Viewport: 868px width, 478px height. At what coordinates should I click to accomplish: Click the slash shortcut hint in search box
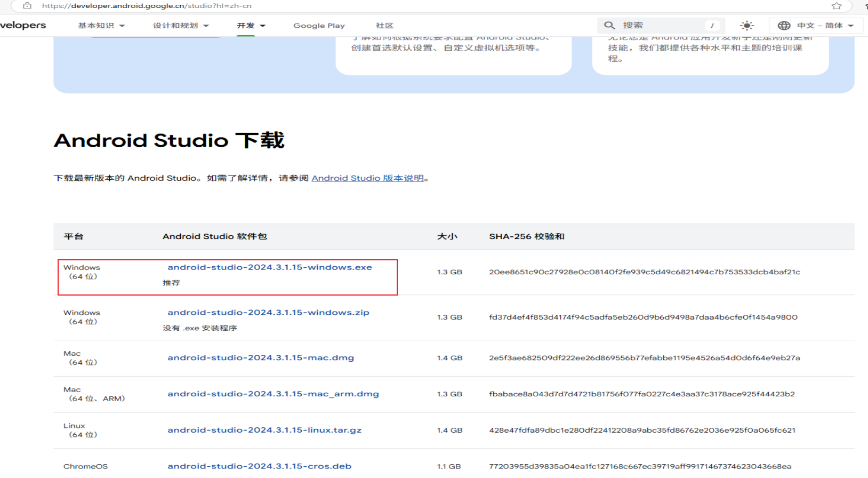[x=712, y=26]
